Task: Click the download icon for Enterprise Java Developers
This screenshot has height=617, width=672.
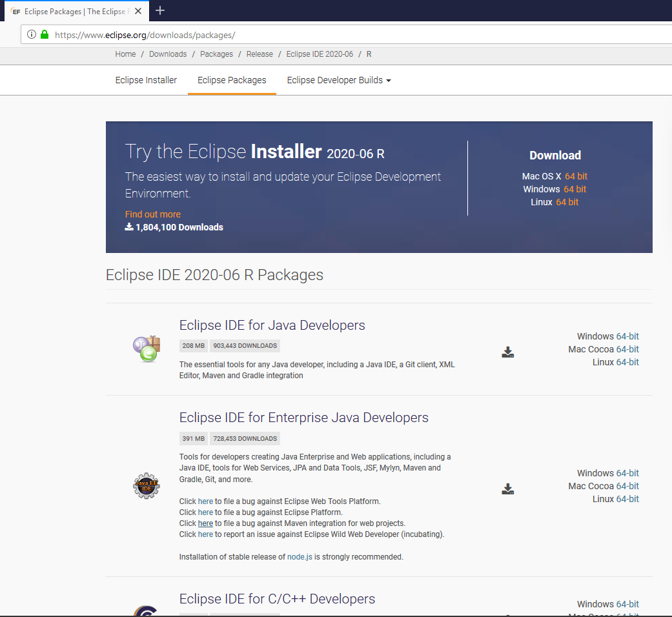Action: (x=507, y=489)
